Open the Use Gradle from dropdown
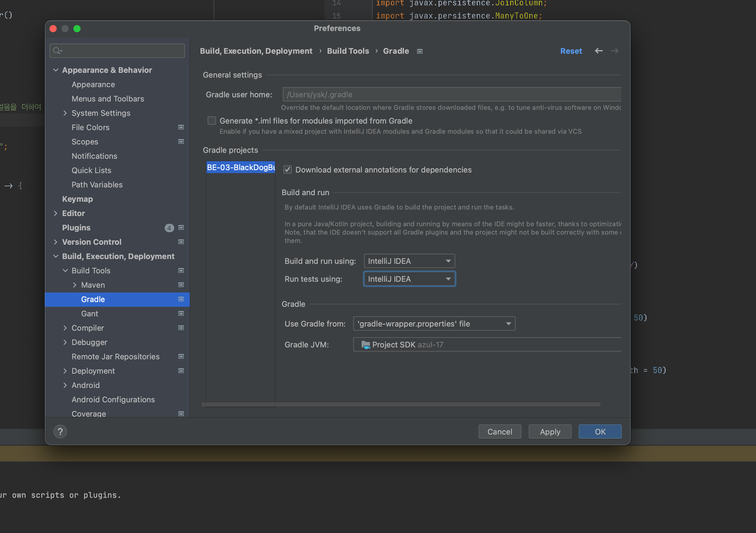Viewport: 756px width, 533px height. coord(434,324)
